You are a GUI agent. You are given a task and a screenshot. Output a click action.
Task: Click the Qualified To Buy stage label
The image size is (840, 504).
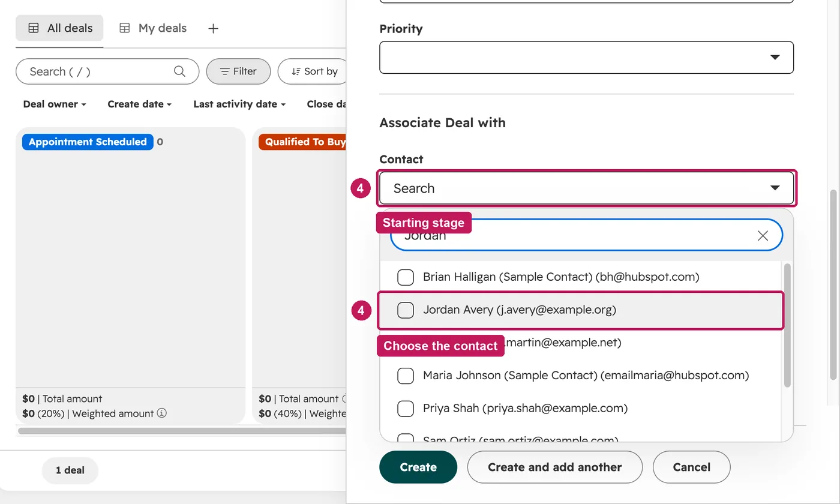304,142
